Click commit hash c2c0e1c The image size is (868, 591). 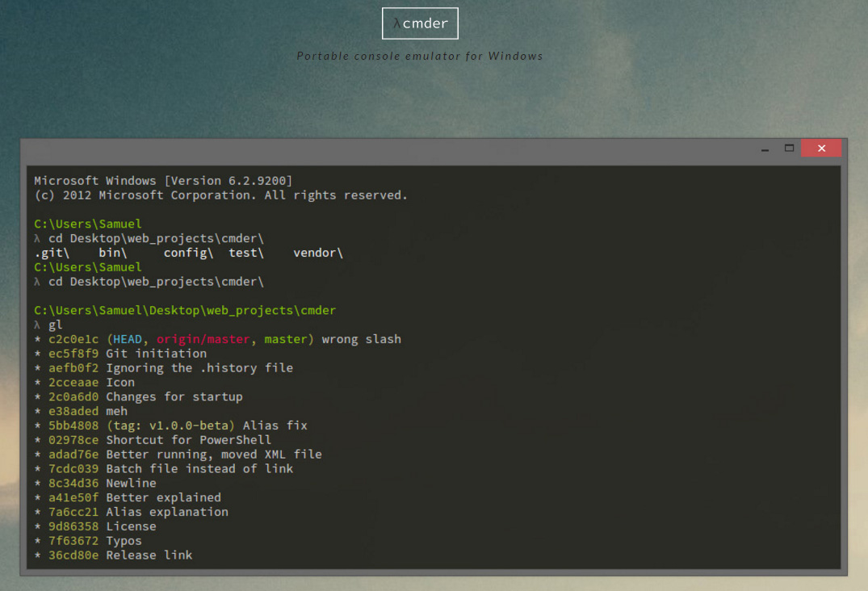(x=73, y=339)
